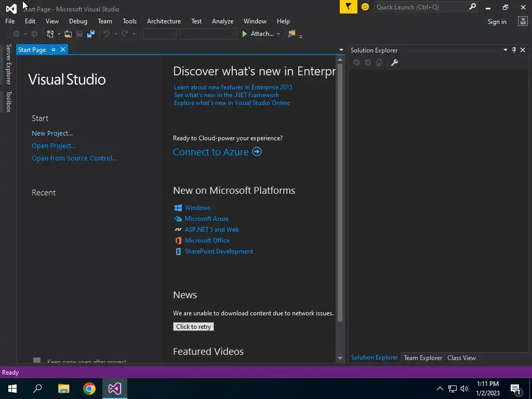The image size is (532, 399).
Task: Close the Solution Explorer panel
Action: pos(523,50)
